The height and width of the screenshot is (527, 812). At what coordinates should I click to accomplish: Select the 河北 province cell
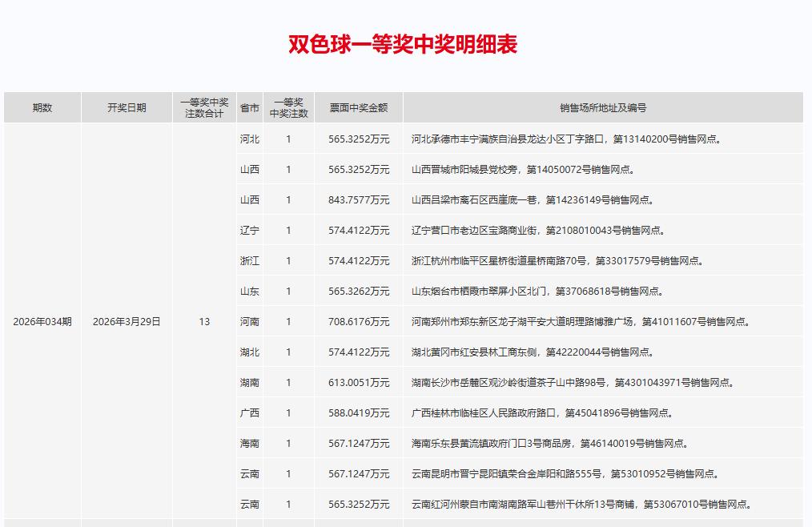[250, 138]
